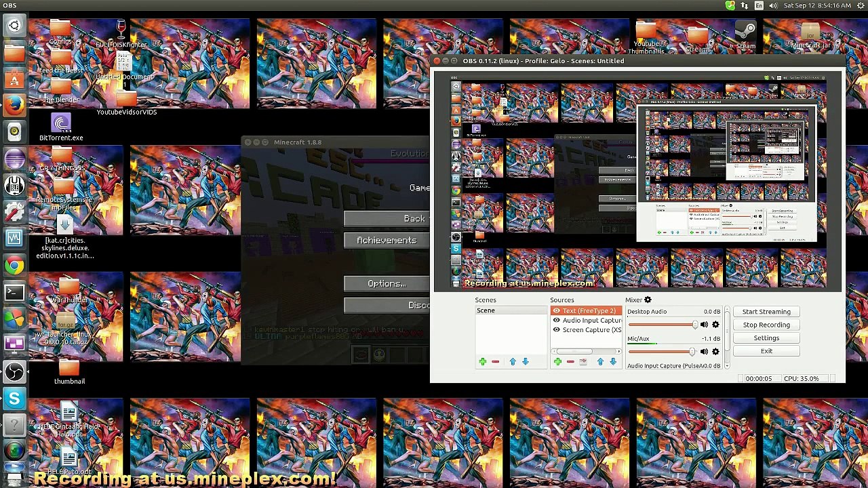Toggle visibility of Text (FreeType 2) source

point(557,311)
